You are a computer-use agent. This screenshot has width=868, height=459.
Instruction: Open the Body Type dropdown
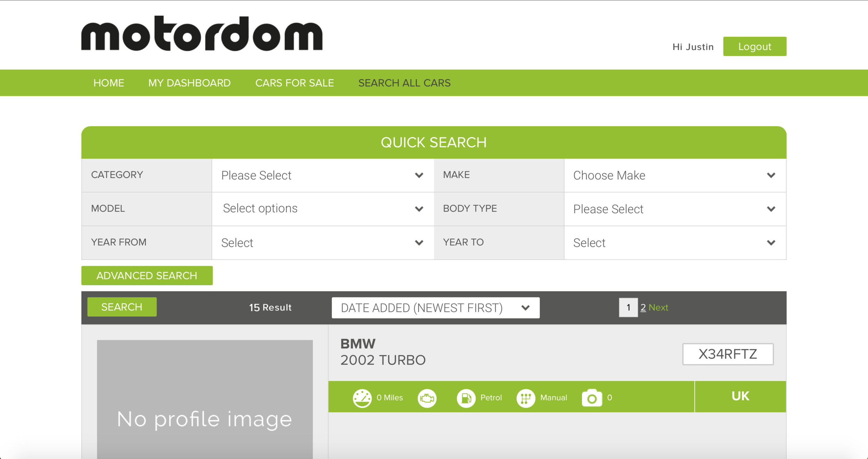(x=675, y=209)
